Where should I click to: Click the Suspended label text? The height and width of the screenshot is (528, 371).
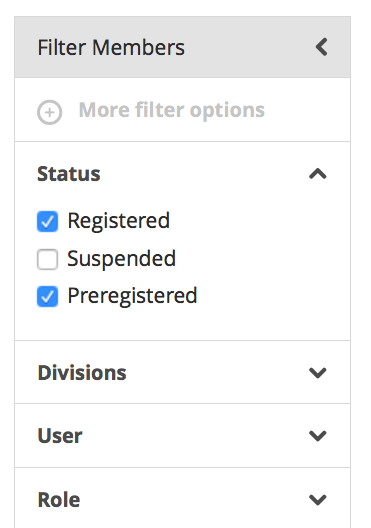[x=122, y=259]
